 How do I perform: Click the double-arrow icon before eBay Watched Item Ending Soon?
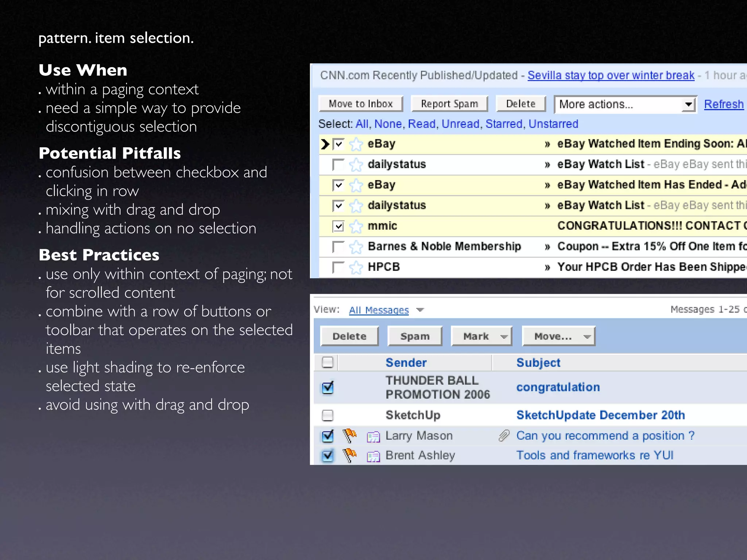point(547,144)
